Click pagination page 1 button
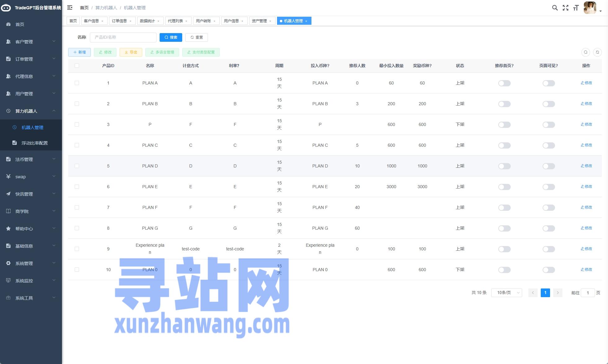Screen dimensions: 608x364 (545, 292)
